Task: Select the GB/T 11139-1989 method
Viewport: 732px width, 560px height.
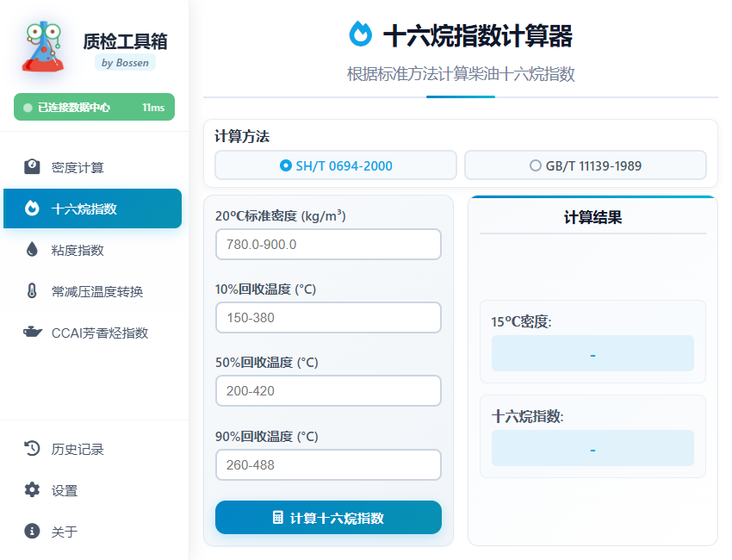Action: point(586,165)
